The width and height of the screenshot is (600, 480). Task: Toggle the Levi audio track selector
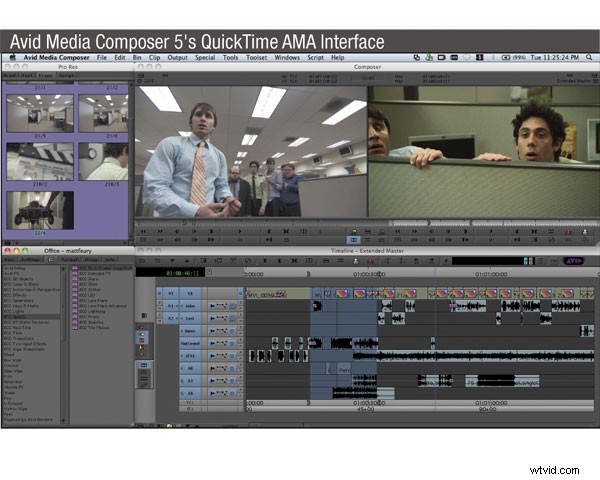click(x=190, y=318)
